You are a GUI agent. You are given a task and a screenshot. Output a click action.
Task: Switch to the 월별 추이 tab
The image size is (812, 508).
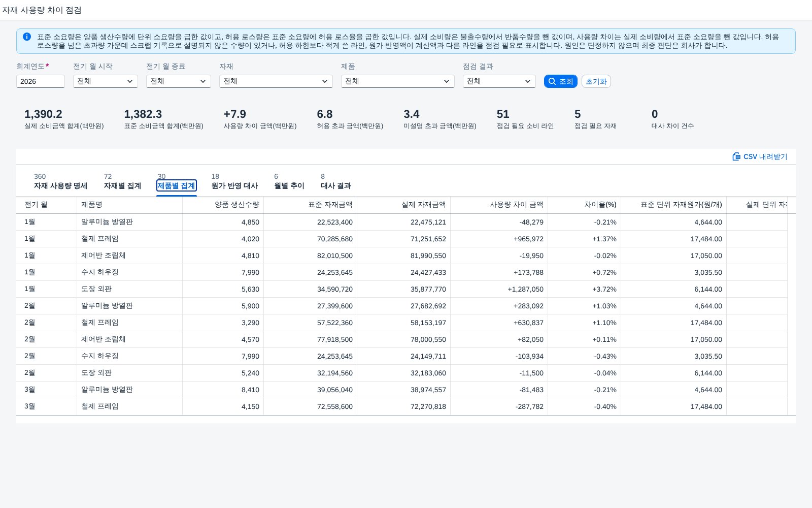[x=289, y=181]
